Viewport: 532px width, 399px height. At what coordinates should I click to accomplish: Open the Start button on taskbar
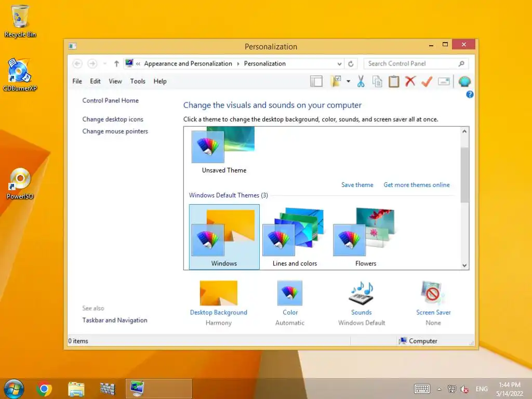14,389
